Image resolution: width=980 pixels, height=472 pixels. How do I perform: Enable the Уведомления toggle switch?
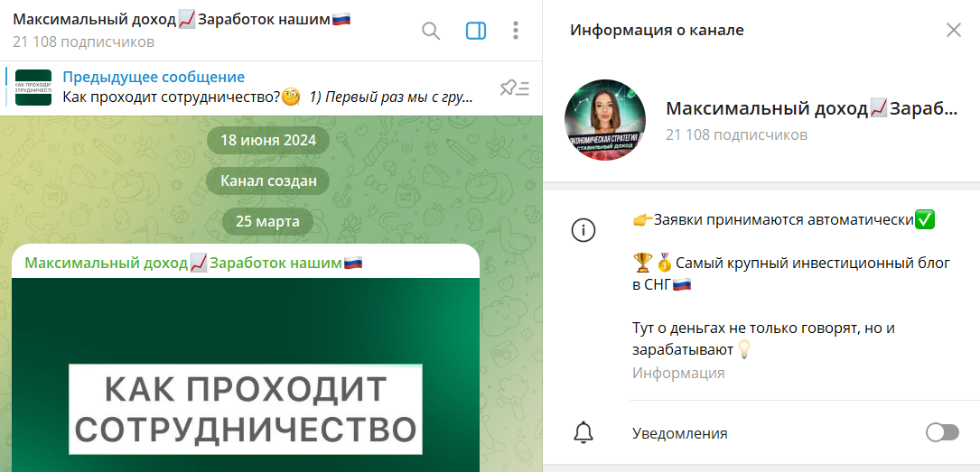click(x=942, y=432)
